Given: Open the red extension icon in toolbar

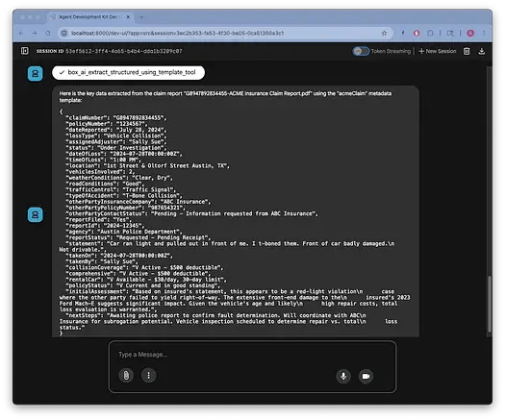Looking at the screenshot, I should click(x=417, y=33).
